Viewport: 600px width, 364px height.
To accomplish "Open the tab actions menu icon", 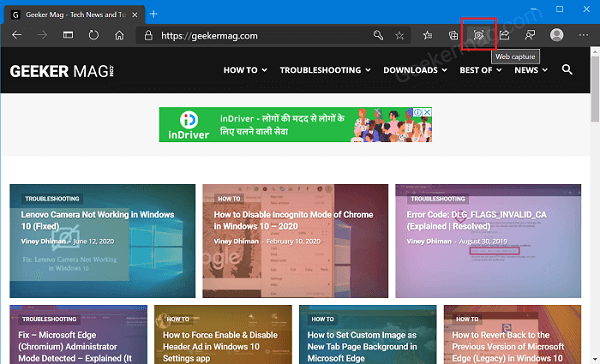I will coord(68,35).
